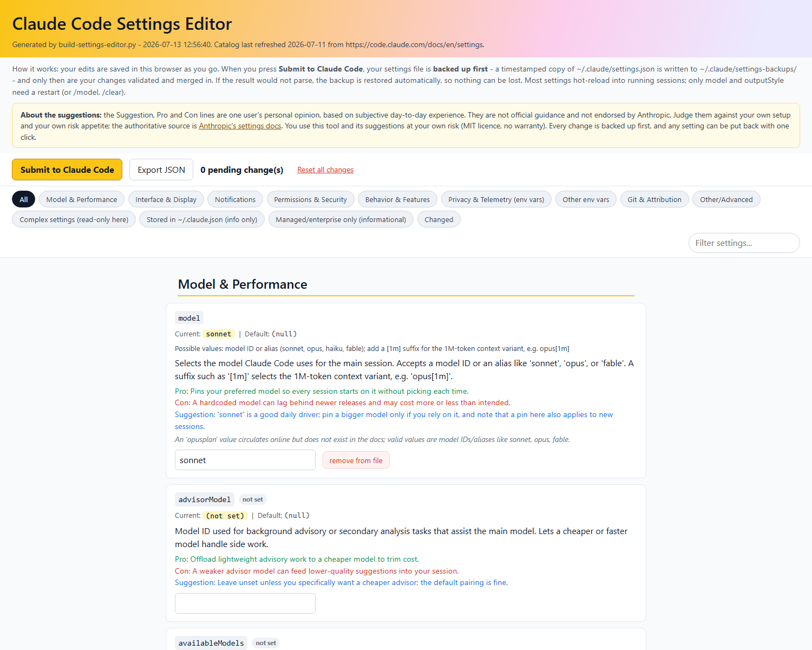Open Privacy & Telemetry (env vars) category
Image resolution: width=812 pixels, height=650 pixels.
[x=496, y=199]
